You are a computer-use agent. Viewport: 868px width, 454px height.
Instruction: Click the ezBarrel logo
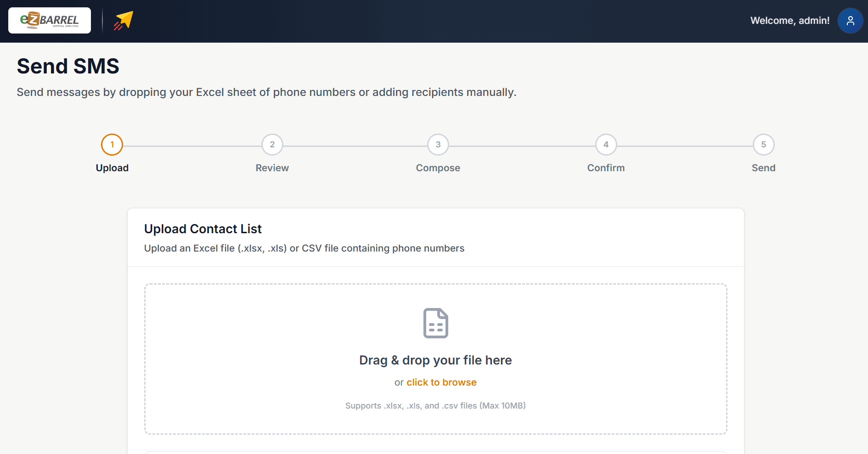pyautogui.click(x=50, y=21)
